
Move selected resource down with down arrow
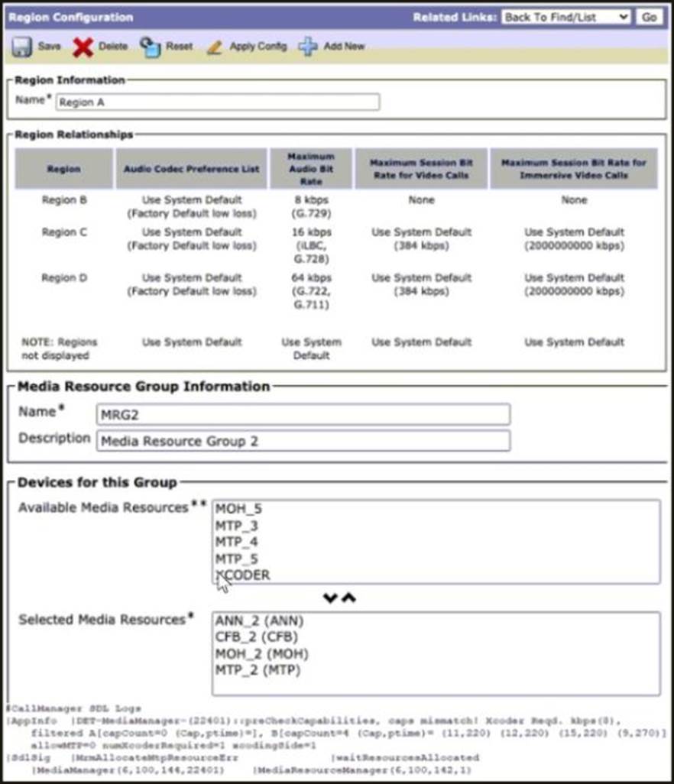(330, 598)
